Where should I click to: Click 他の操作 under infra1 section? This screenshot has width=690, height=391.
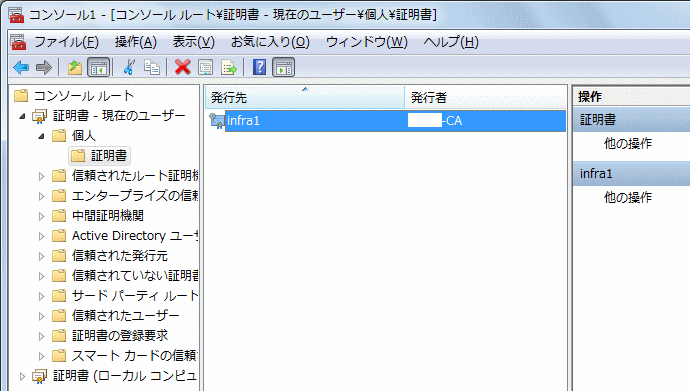(628, 197)
